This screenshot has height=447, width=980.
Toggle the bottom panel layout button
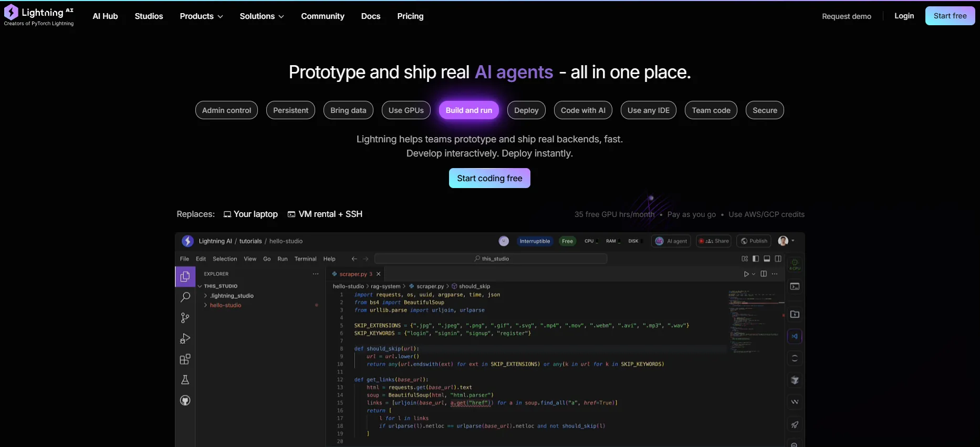767,258
